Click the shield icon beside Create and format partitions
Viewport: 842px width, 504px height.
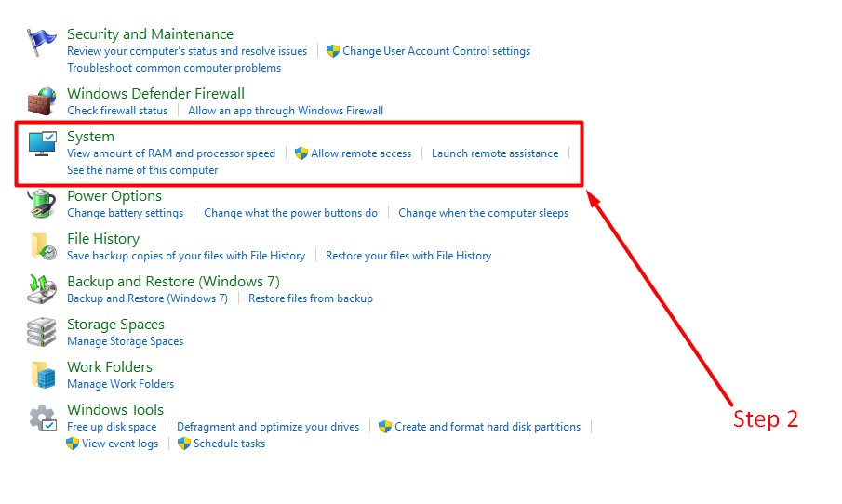point(385,427)
